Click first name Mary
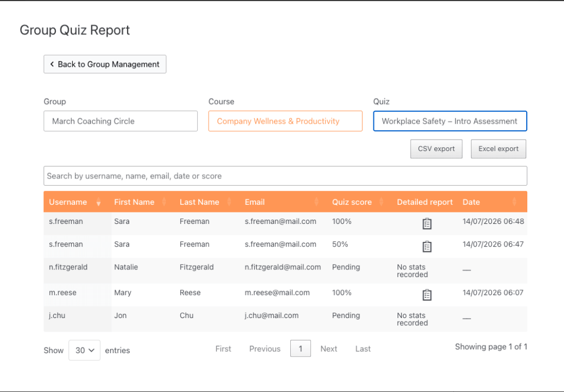 coord(123,293)
